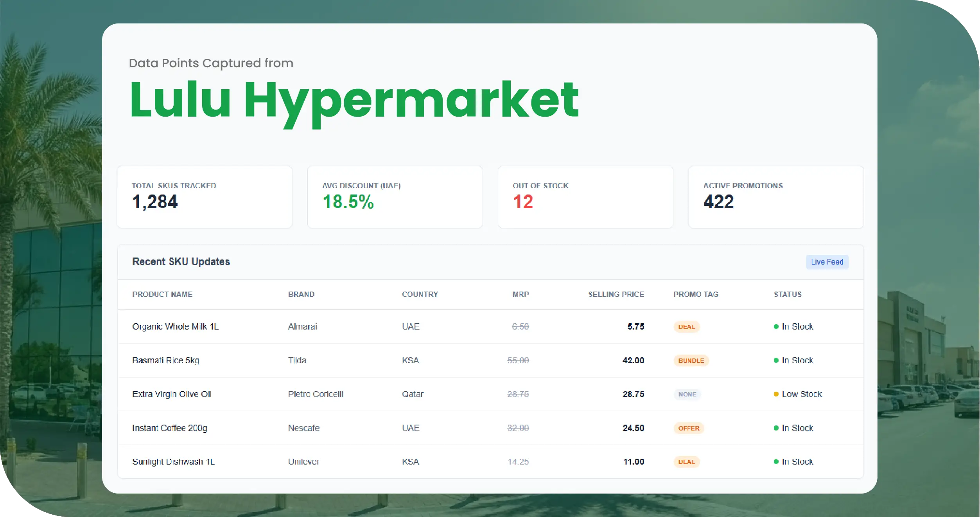
Task: Click the Country column header
Action: tap(420, 294)
